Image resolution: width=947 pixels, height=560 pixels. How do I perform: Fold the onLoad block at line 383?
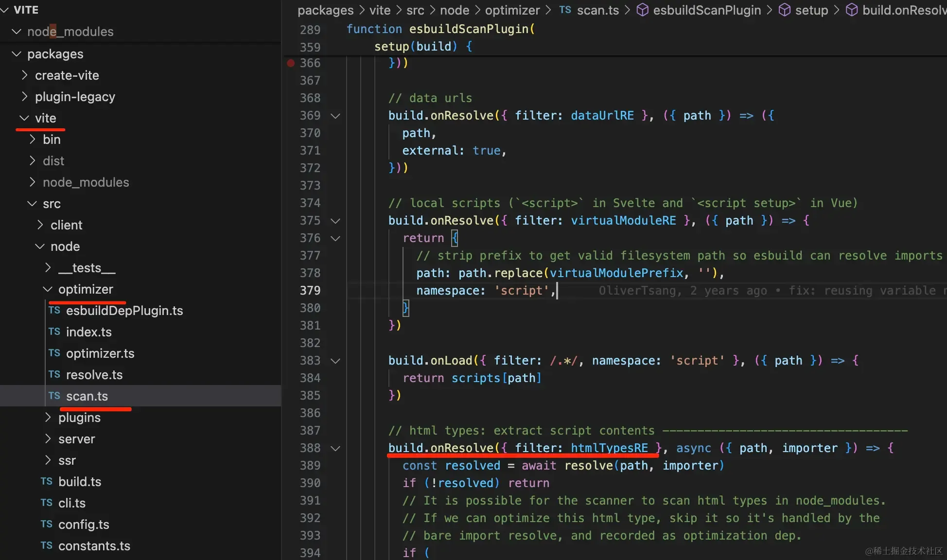point(335,361)
